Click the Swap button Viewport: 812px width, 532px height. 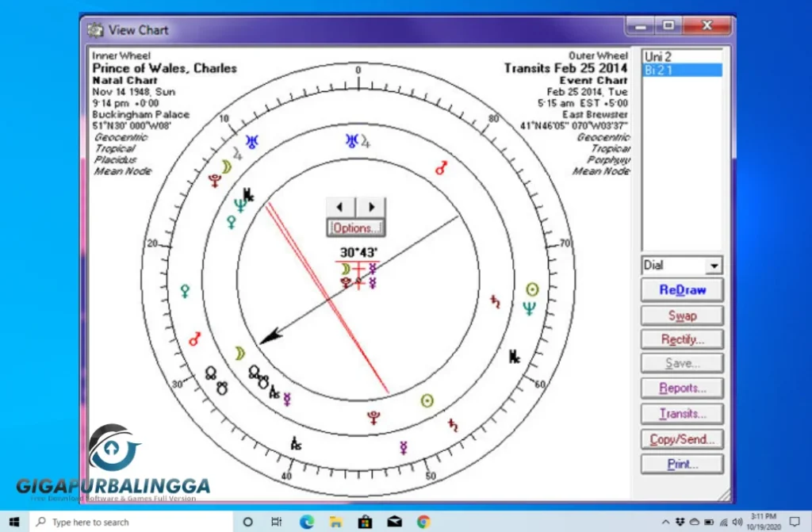(x=682, y=315)
